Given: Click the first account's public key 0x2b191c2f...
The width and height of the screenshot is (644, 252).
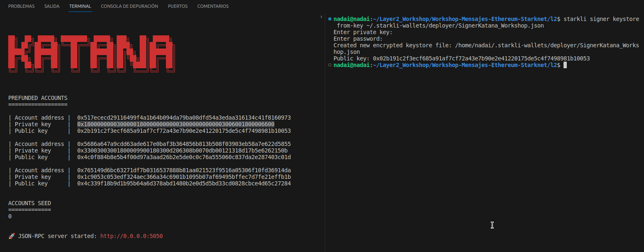Looking at the screenshot, I should pyautogui.click(x=184, y=131).
